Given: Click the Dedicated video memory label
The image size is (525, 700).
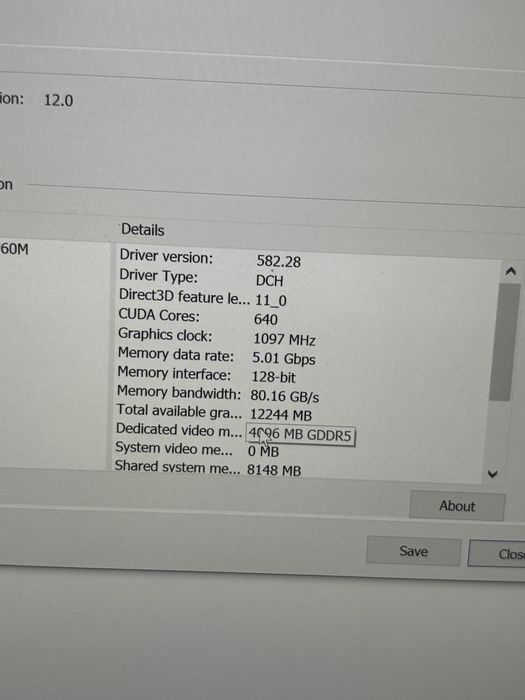Looking at the screenshot, I should (x=179, y=430).
